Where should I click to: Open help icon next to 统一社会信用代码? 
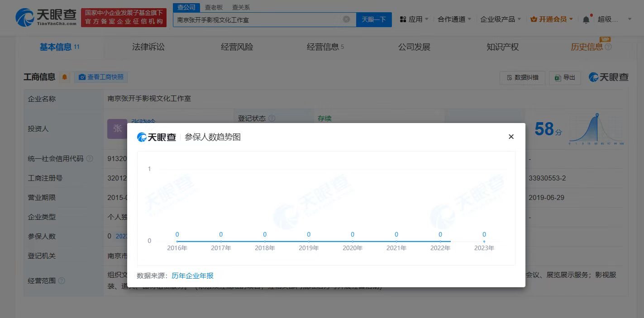[90, 158]
